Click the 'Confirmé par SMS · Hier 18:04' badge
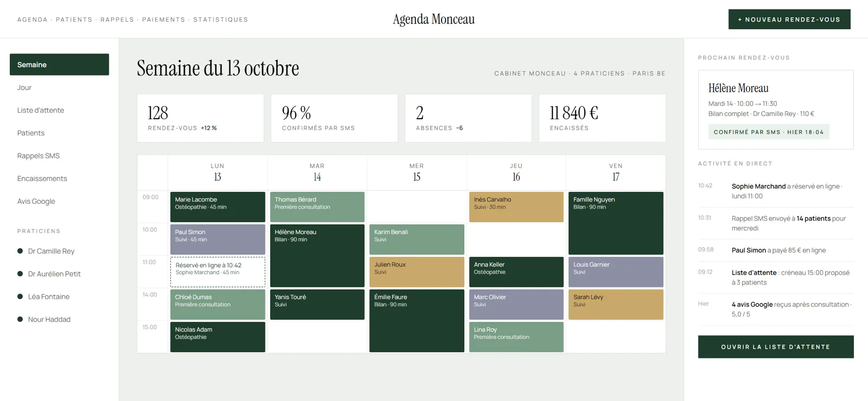Screen dimensions: 868x401 pos(769,132)
